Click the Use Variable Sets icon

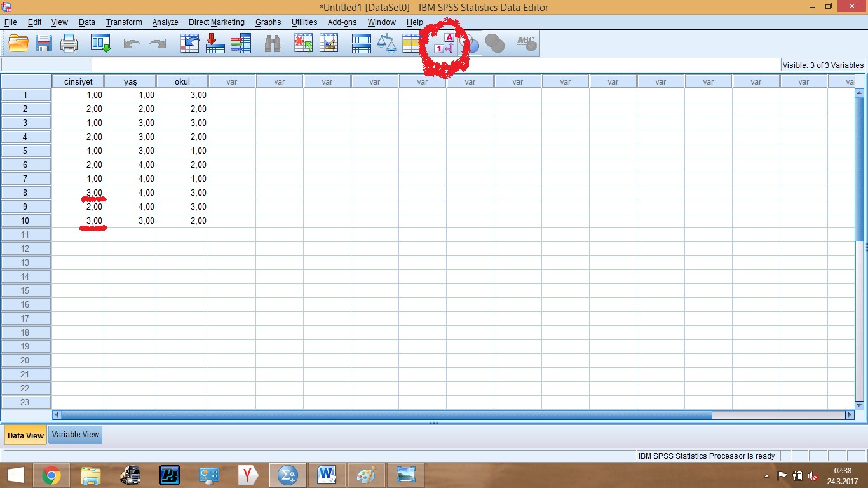pyautogui.click(x=471, y=44)
